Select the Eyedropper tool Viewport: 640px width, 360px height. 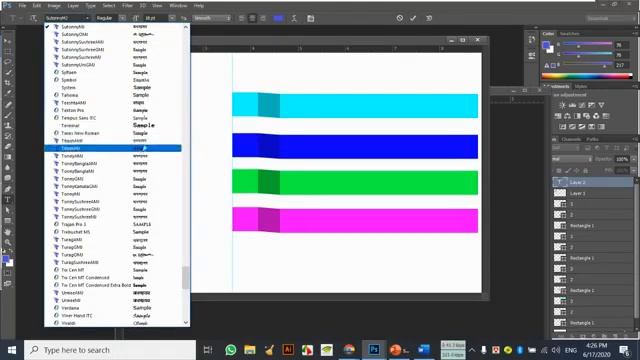point(7,93)
